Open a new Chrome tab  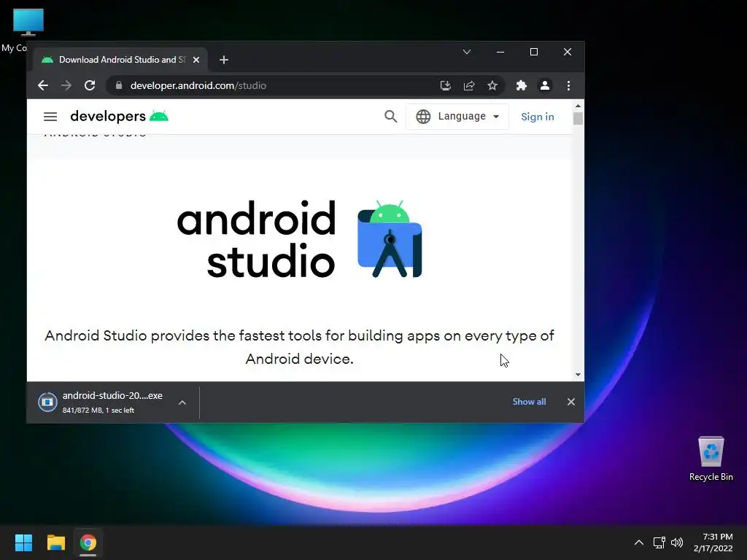[224, 60]
